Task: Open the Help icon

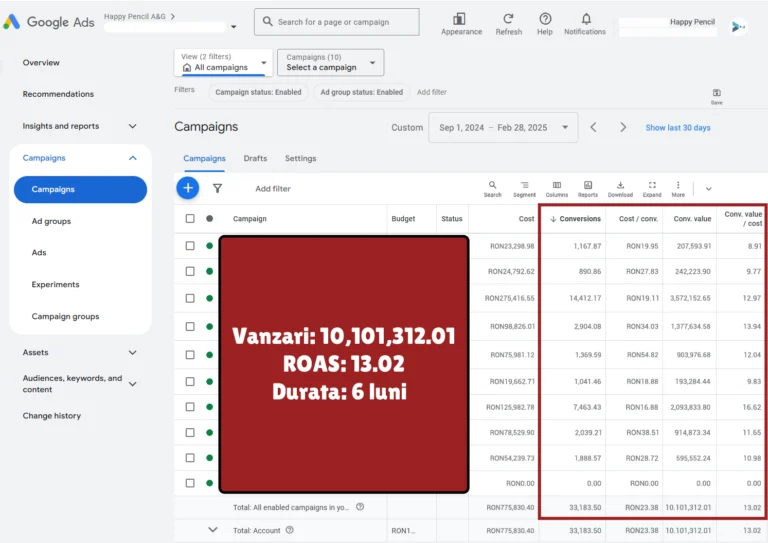Action: tap(545, 19)
